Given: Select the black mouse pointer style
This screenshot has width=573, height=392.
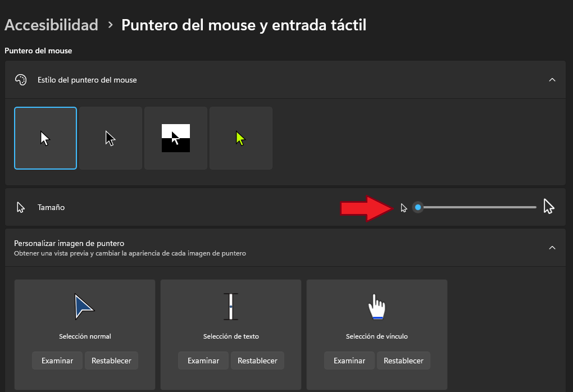Looking at the screenshot, I should pyautogui.click(x=111, y=138).
